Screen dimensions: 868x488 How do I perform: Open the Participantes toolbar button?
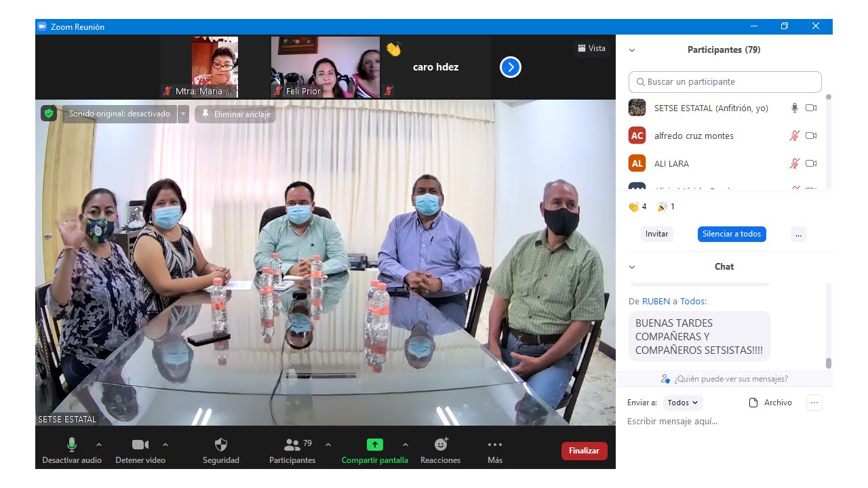point(292,451)
